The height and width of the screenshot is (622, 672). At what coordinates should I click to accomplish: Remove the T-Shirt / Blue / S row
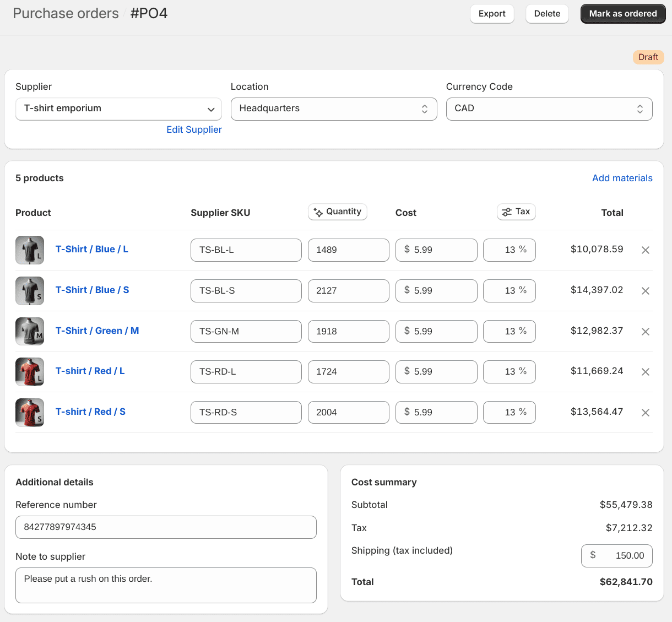646,291
